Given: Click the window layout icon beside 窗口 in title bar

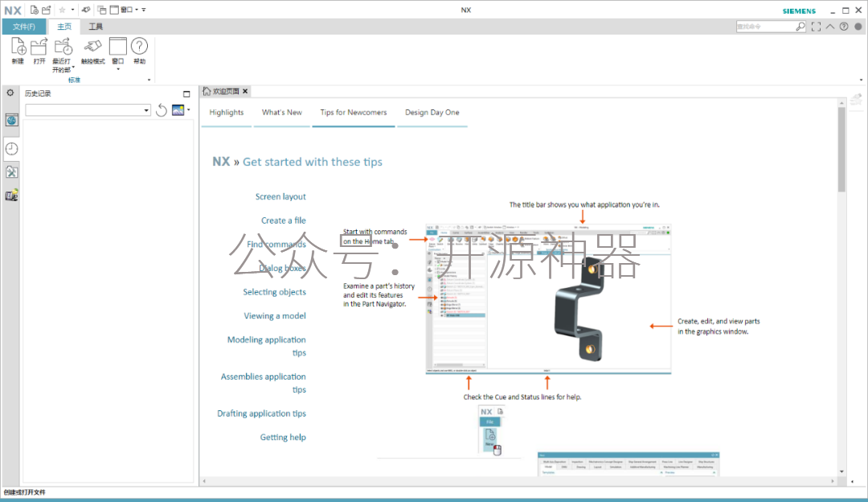Looking at the screenshot, I should [x=114, y=10].
